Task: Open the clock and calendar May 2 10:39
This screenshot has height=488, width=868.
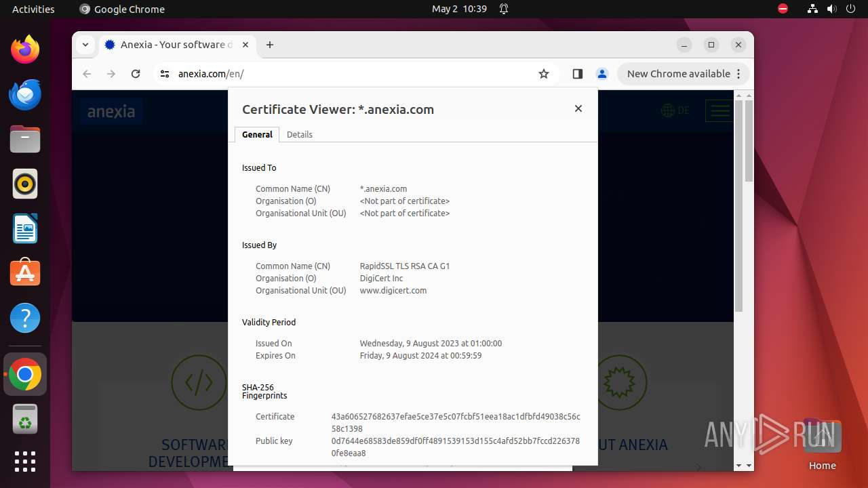Action: [459, 9]
